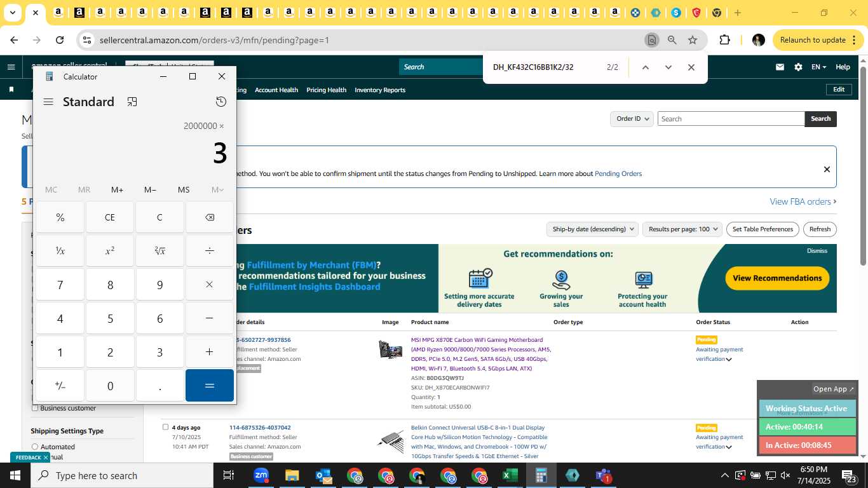Click MSI motherboard product thumbnail
868x488 pixels.
point(390,349)
